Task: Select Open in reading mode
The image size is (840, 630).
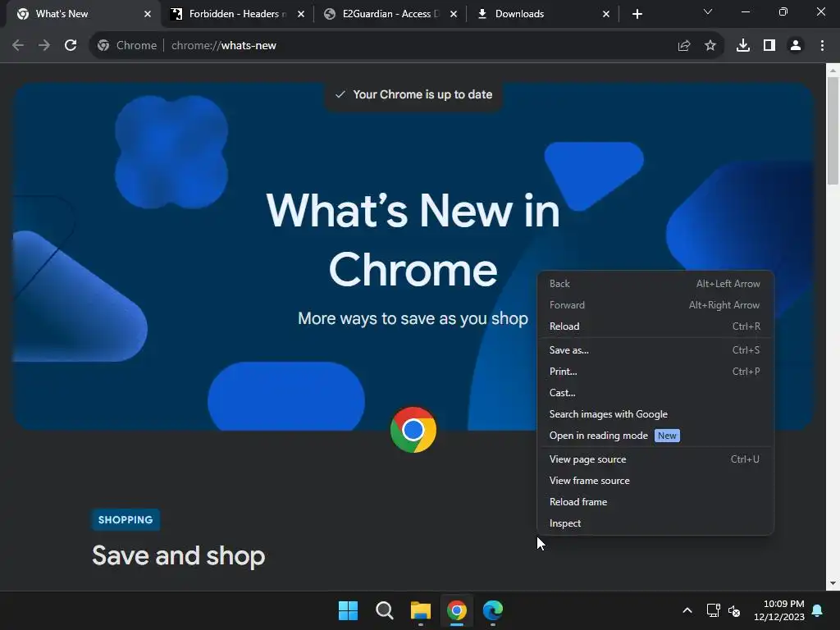Action: (x=655, y=436)
